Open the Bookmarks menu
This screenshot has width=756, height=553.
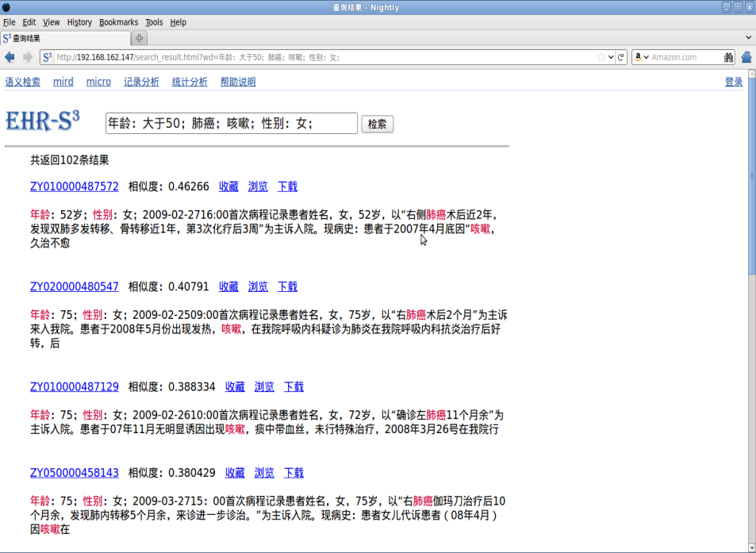point(118,22)
